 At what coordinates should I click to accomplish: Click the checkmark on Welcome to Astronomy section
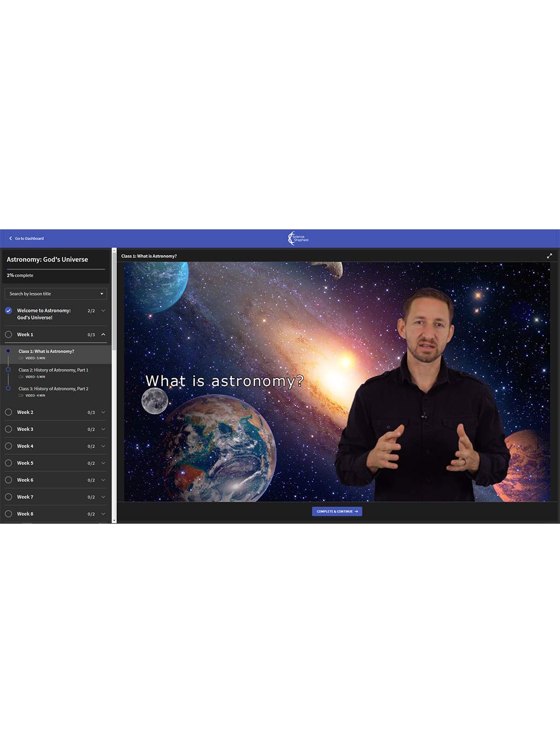coord(8,310)
